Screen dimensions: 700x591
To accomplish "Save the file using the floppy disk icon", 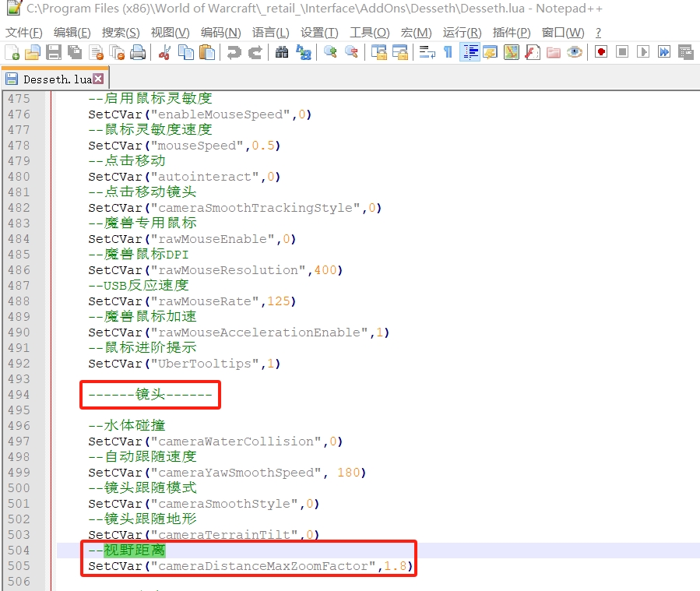I will click(x=53, y=52).
